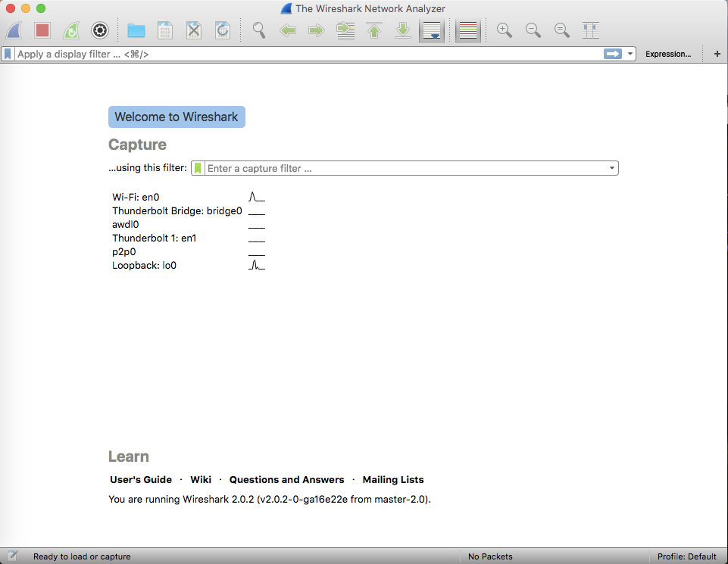Screen dimensions: 728x564
Task: Open the User's Guide link
Action: click(x=141, y=480)
